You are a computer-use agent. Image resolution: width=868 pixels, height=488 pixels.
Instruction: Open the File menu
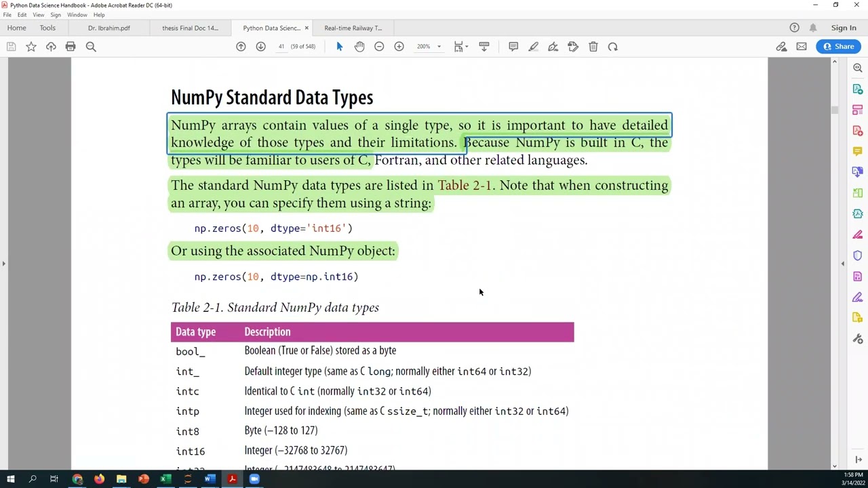click(x=7, y=15)
